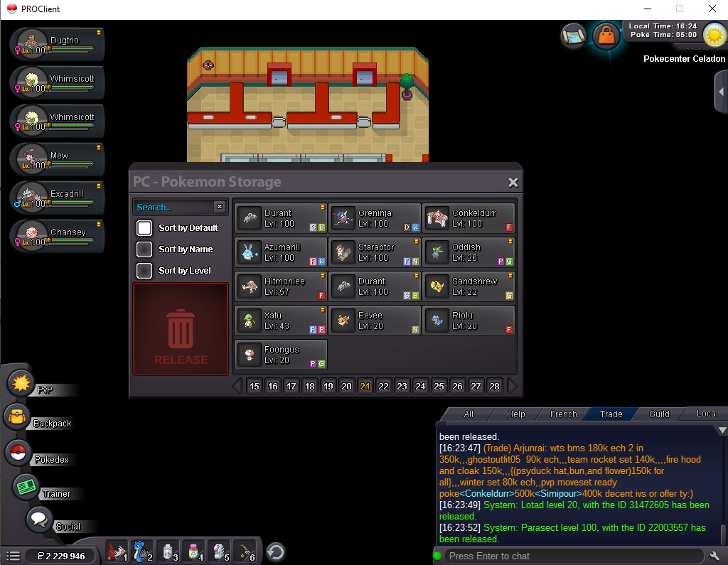Open the PvP menu icon

click(x=21, y=383)
